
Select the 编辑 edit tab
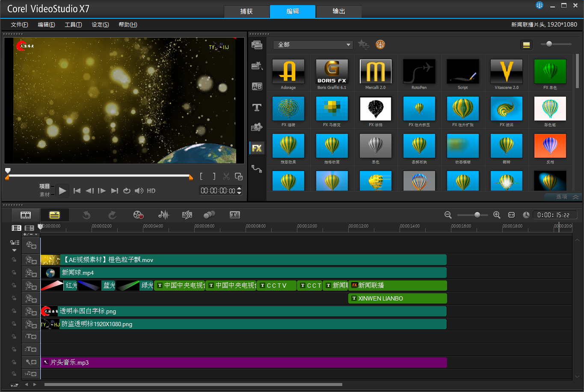point(293,12)
